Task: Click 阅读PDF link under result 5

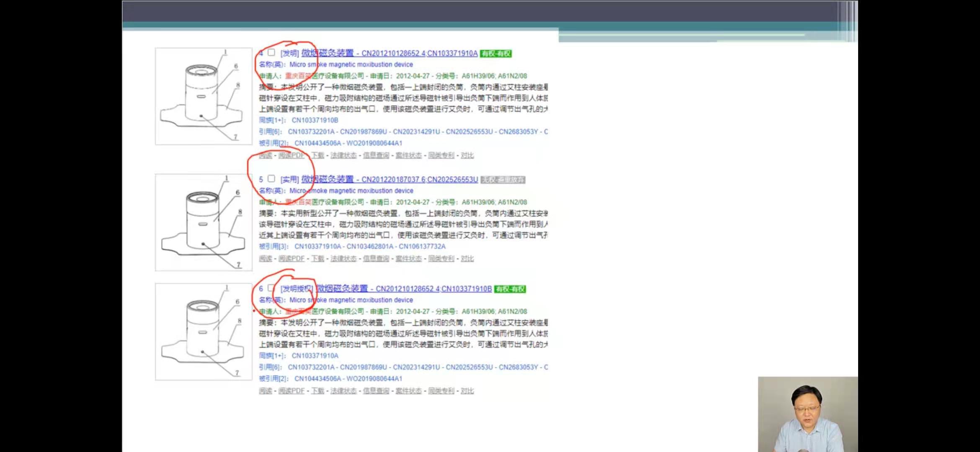Action: coord(291,259)
